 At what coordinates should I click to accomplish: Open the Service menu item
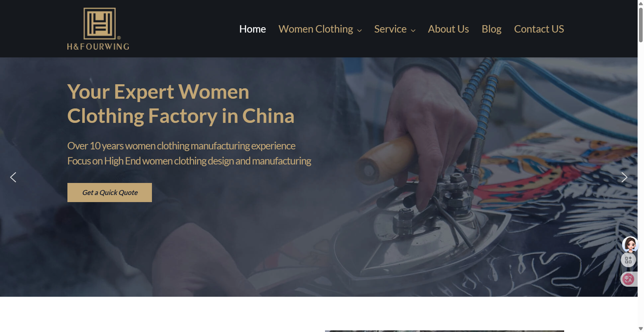390,29
